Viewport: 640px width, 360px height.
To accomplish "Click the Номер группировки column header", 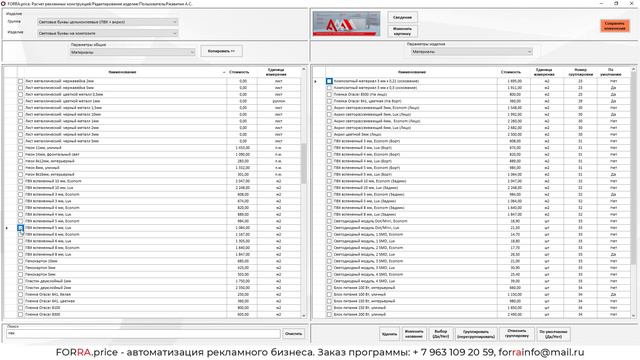I will pyautogui.click(x=580, y=72).
